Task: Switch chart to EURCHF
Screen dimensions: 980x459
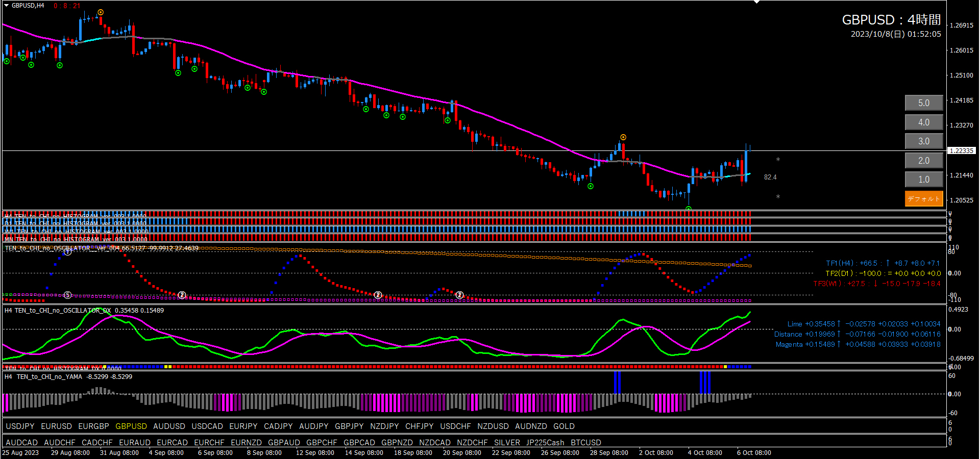Action: pyautogui.click(x=209, y=443)
